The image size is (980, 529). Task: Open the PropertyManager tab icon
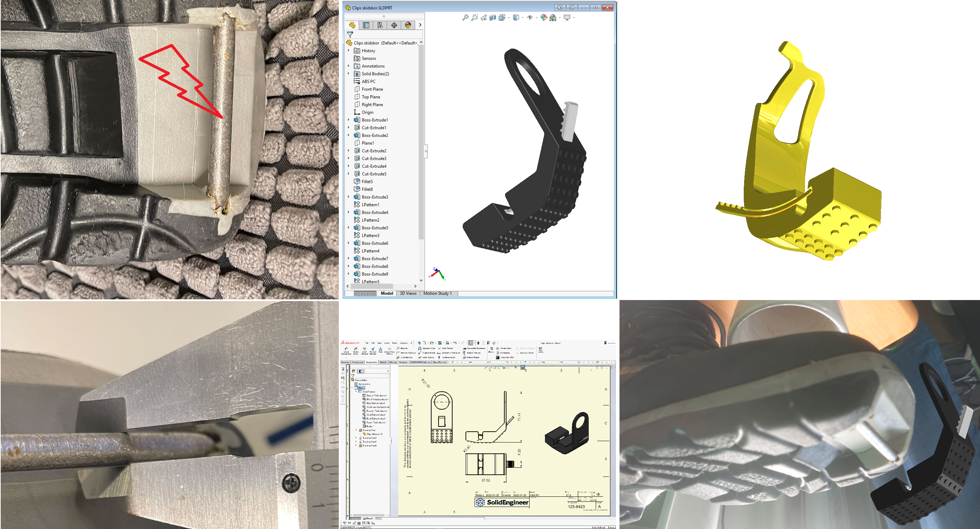pos(366,25)
